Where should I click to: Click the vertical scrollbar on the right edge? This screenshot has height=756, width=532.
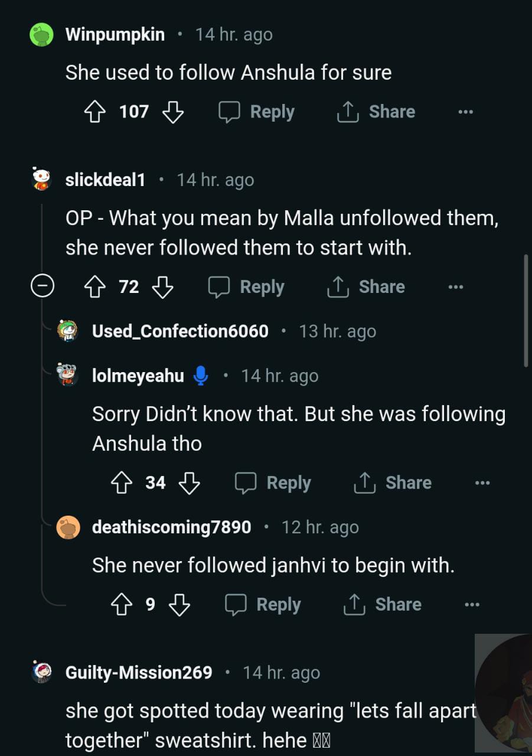[526, 311]
